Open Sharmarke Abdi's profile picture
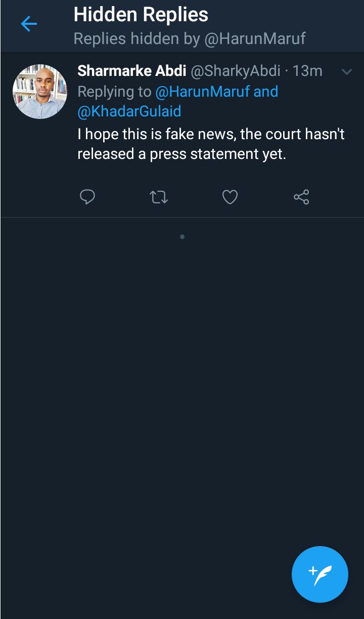Screen dimensions: 364x619 click(40, 92)
